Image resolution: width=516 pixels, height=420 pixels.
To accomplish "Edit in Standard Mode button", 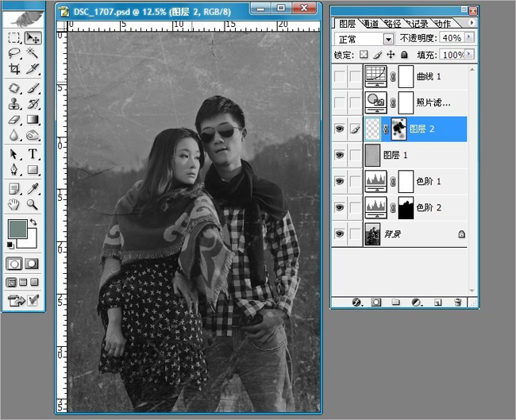I will click(14, 264).
